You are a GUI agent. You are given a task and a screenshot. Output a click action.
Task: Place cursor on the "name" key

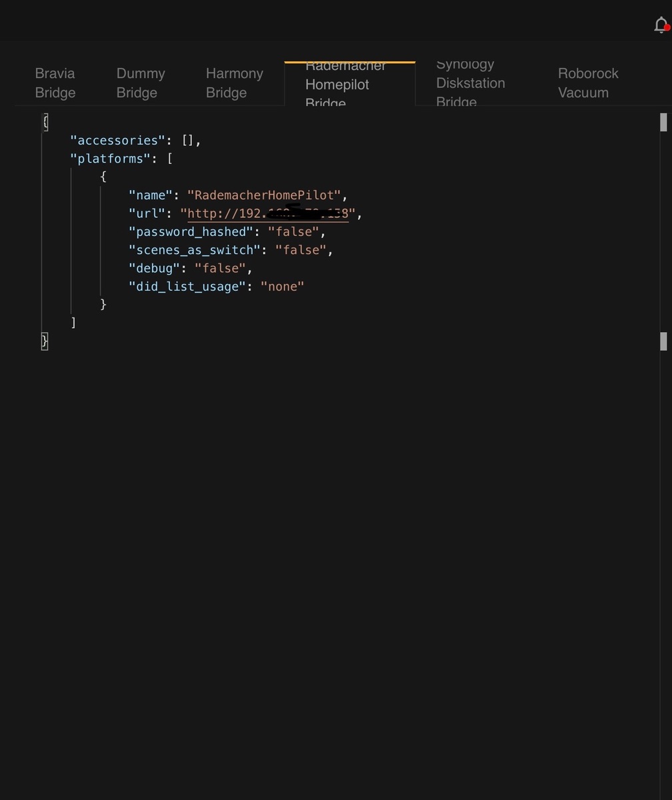point(151,195)
